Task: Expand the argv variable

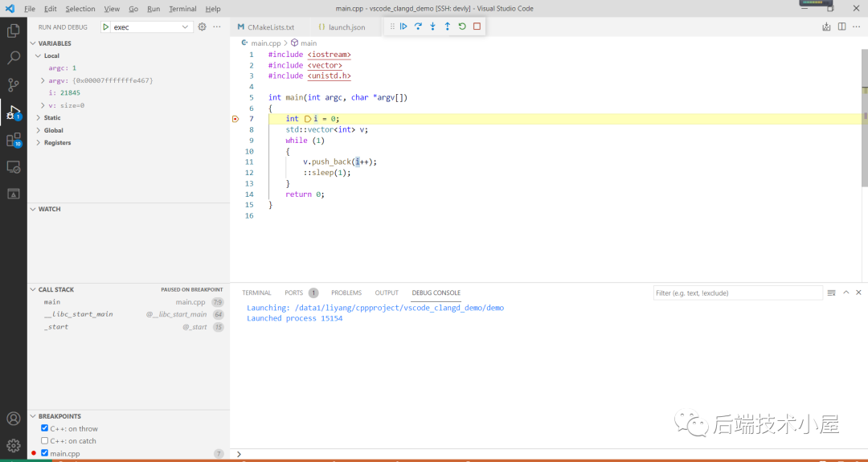Action: pos(43,81)
